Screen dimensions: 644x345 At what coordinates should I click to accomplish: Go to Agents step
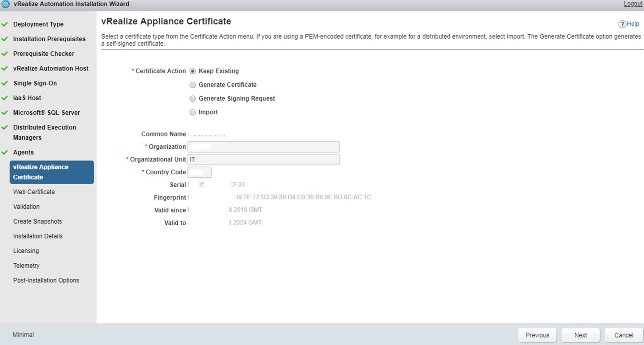(23, 152)
